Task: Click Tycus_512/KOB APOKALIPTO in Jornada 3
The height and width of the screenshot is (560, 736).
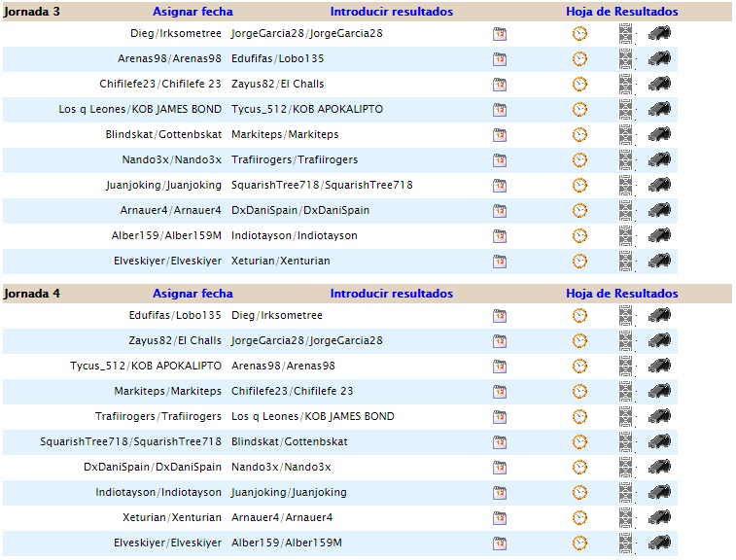Action: (307, 109)
